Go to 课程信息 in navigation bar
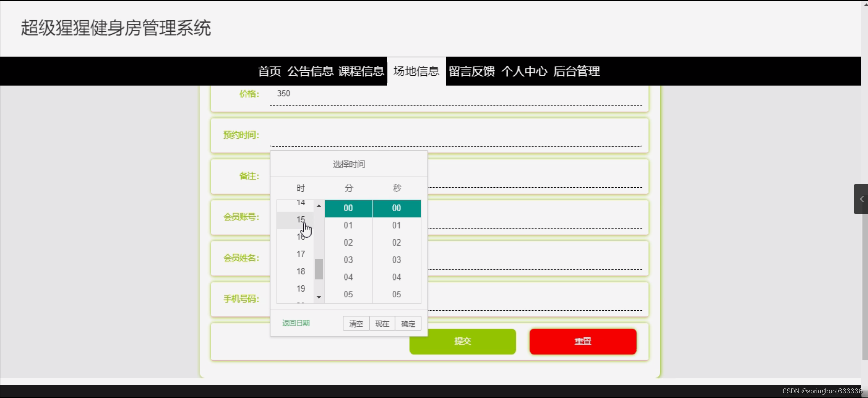868x398 pixels. (361, 71)
